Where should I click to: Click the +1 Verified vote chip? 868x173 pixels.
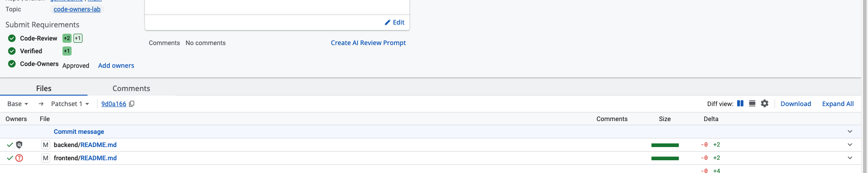tap(67, 51)
